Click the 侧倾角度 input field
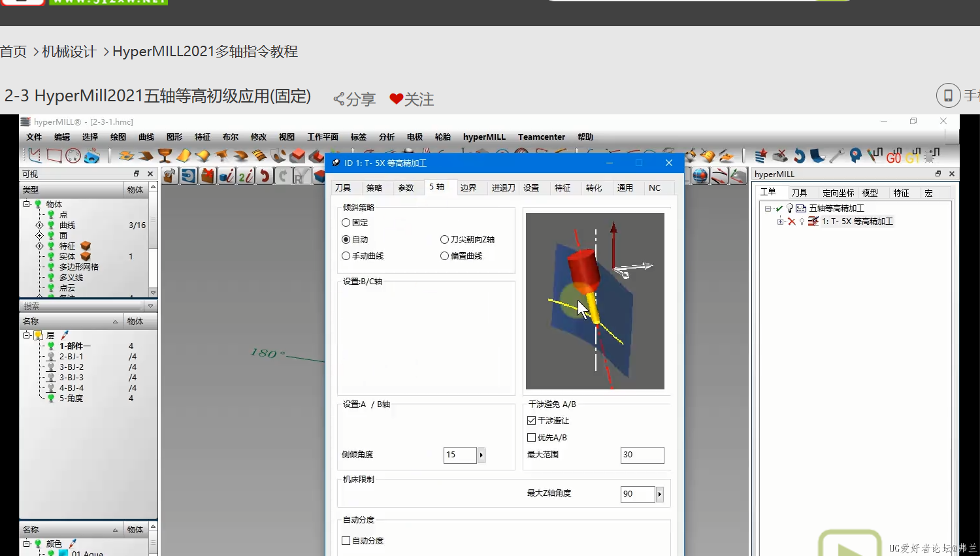 point(460,455)
